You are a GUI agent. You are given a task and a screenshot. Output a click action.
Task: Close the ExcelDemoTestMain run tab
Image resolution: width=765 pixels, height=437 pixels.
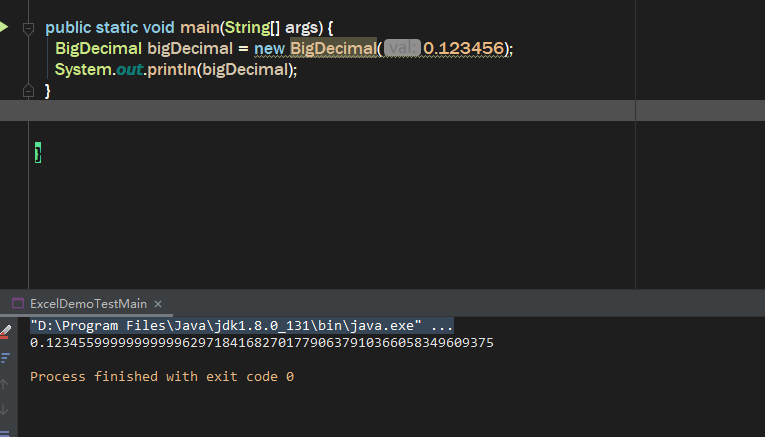tap(158, 303)
